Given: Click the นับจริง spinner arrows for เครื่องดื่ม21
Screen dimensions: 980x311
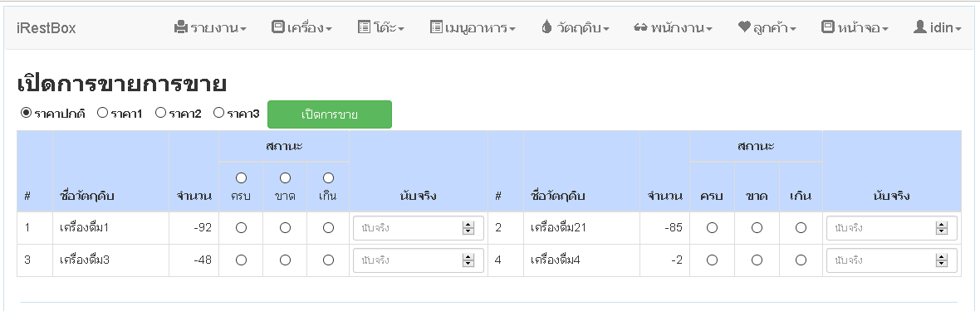Looking at the screenshot, I should click(942, 228).
